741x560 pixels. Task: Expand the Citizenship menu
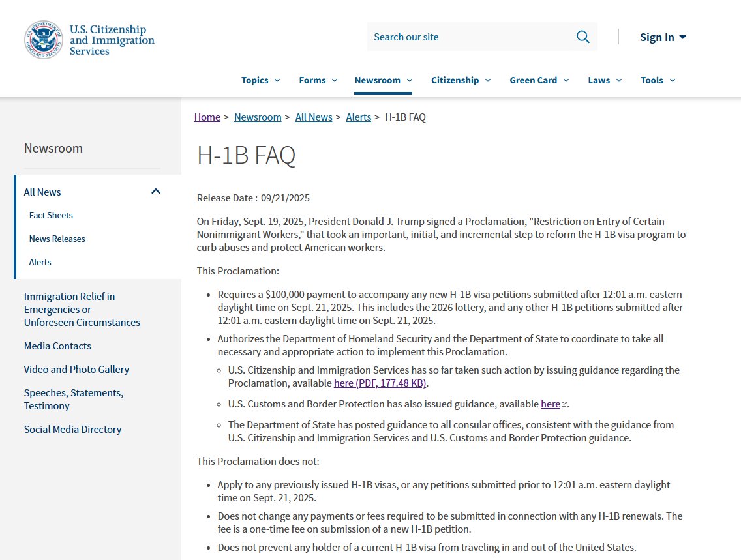coord(461,80)
